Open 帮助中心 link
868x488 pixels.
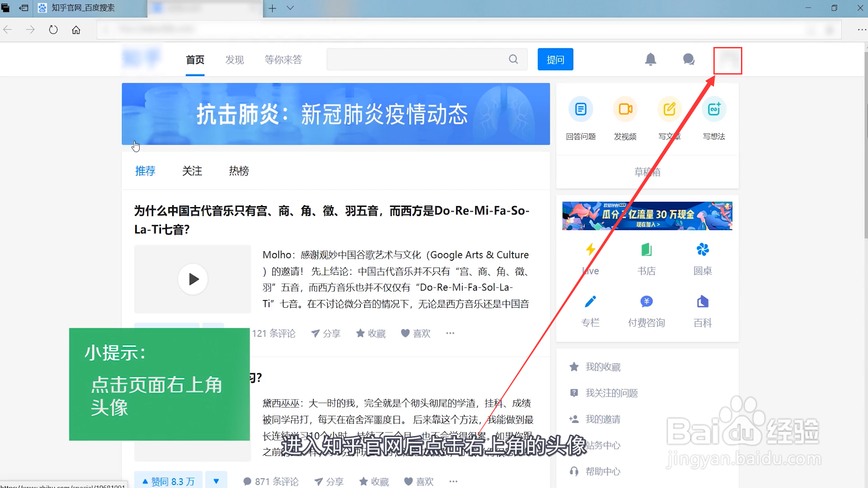tap(603, 472)
